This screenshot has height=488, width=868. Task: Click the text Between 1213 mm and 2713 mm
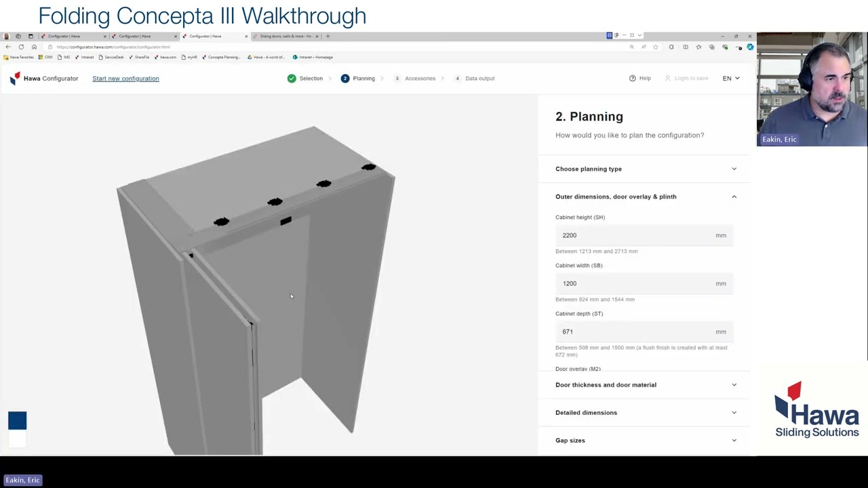597,251
